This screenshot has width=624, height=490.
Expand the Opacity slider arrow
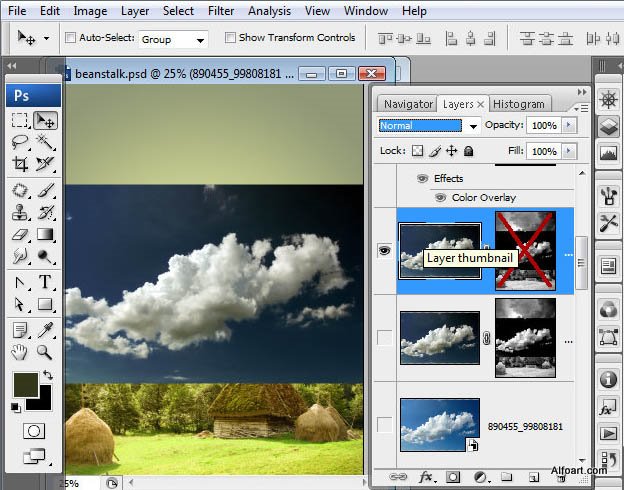570,126
